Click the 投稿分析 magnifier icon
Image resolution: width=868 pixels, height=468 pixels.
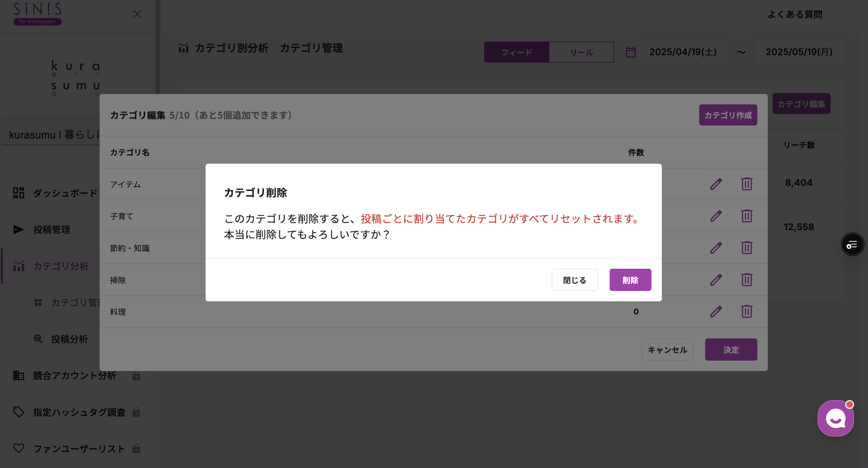[38, 339]
